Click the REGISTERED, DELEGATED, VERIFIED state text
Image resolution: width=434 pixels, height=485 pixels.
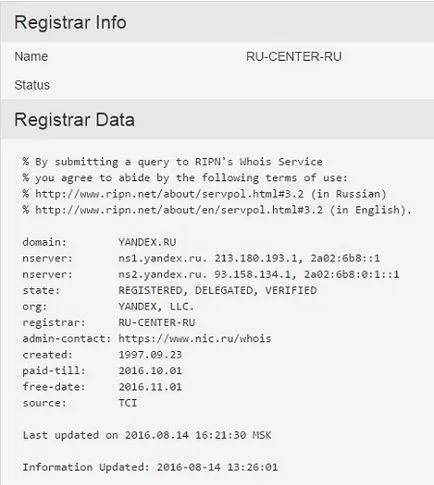218,290
